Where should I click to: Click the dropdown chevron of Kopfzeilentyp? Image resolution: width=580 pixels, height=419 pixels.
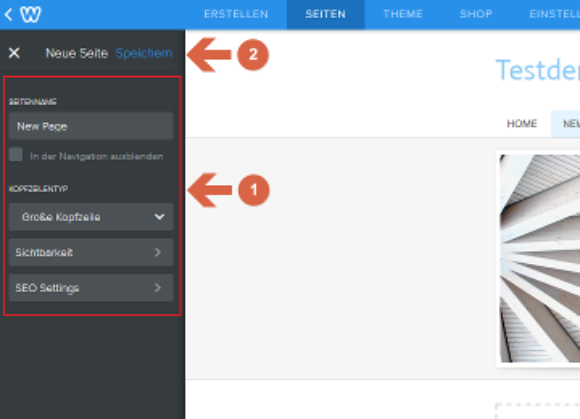point(159,217)
